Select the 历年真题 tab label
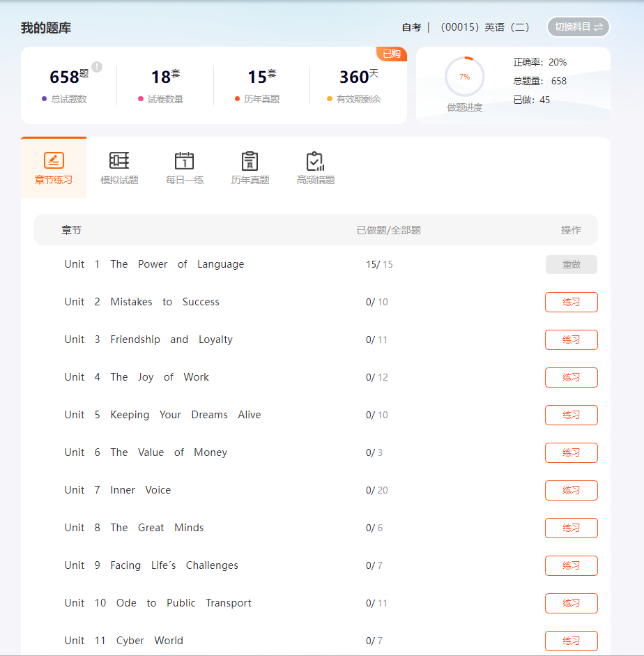The width and height of the screenshot is (644, 656). click(250, 180)
